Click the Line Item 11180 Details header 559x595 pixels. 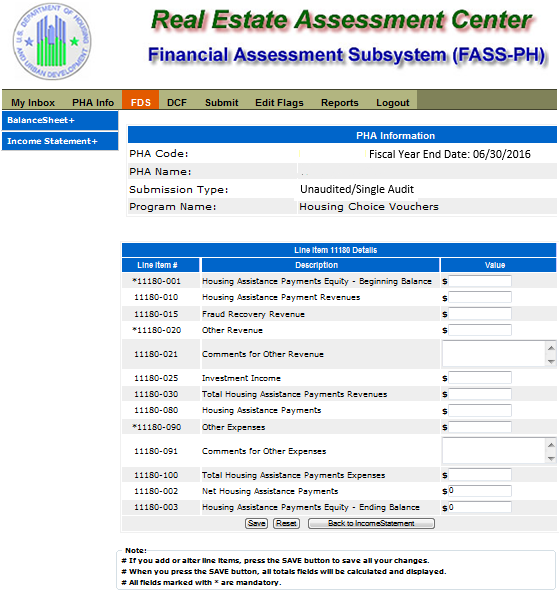pos(339,250)
